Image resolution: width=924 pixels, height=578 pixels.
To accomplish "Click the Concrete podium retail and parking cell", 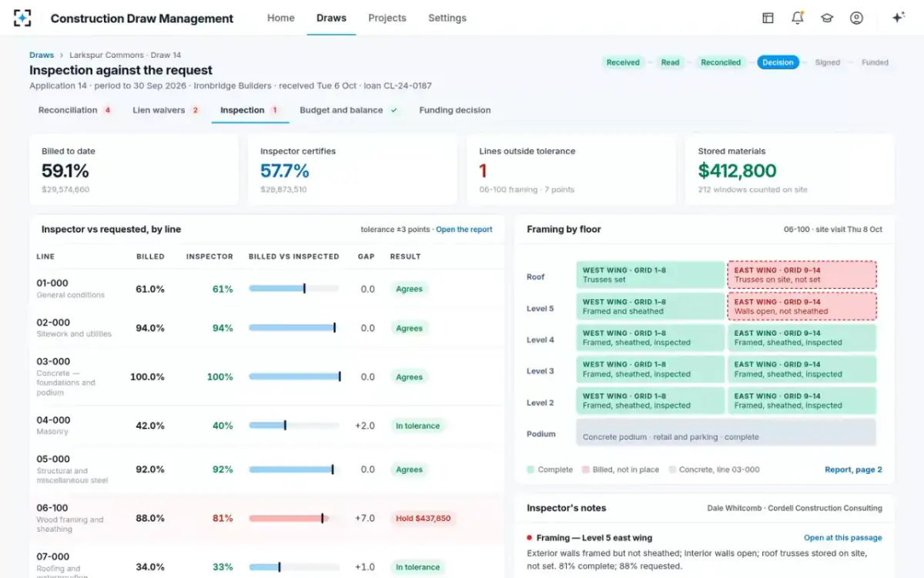I will 726,432.
